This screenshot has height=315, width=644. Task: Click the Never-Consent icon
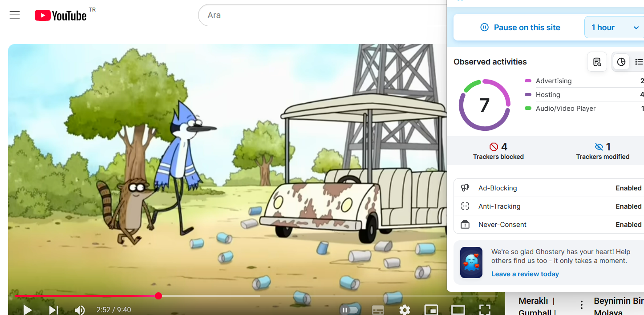[465, 224]
